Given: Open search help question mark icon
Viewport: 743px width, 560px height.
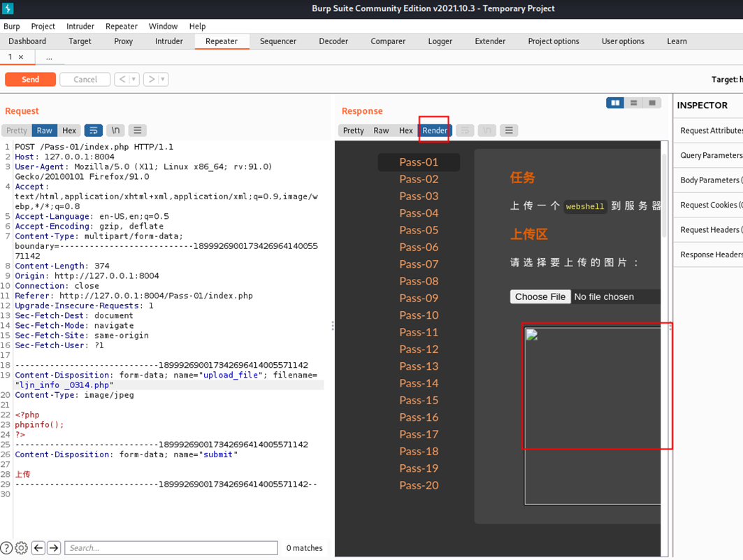Looking at the screenshot, I should pos(6,547).
